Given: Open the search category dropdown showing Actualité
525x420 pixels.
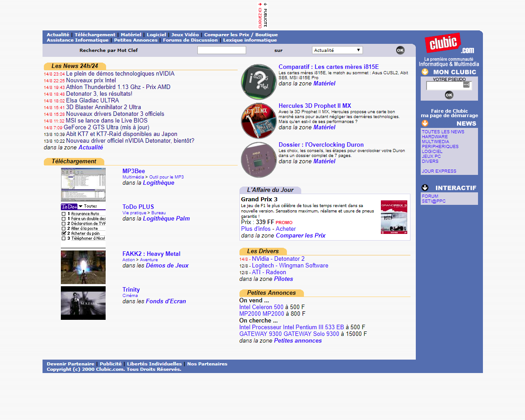Looking at the screenshot, I should [337, 50].
